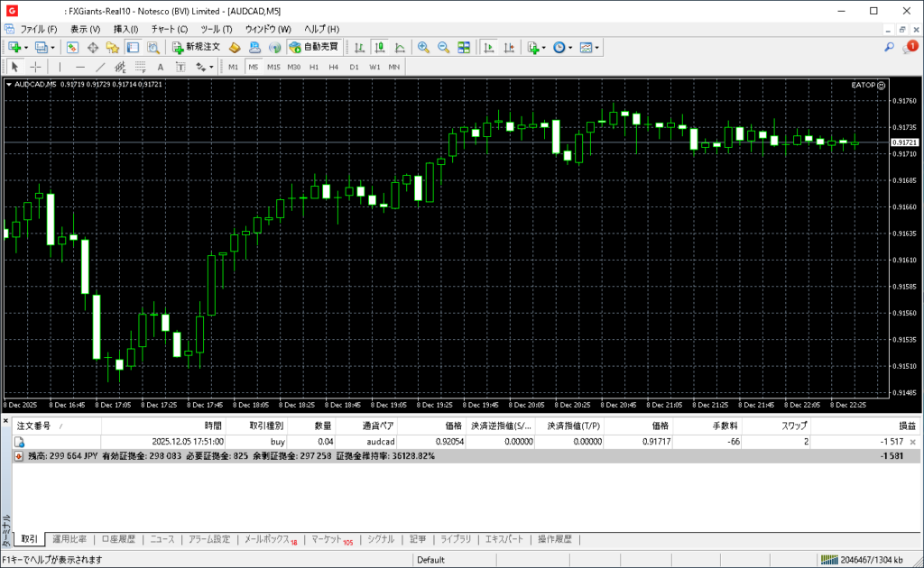Open the チャート (C) menu
This screenshot has height=568, width=924.
click(x=169, y=29)
